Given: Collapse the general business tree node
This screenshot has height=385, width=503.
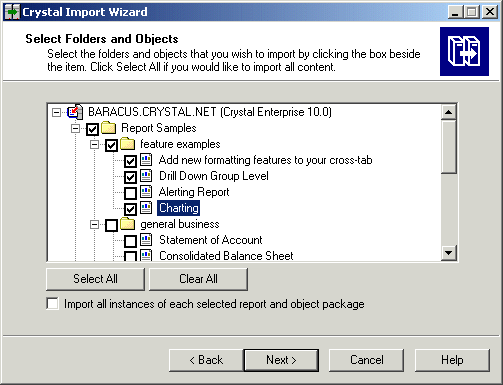Looking at the screenshot, I should (x=95, y=224).
